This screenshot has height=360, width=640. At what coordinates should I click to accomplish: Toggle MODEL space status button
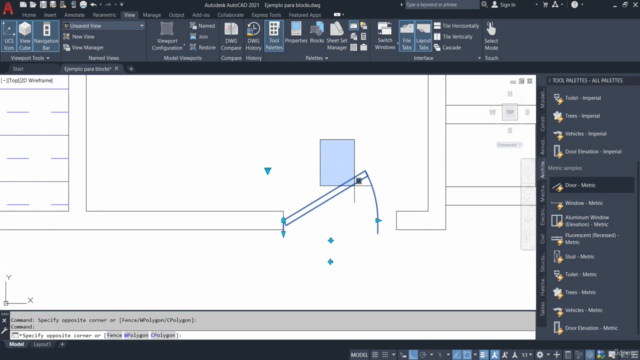[359, 355]
